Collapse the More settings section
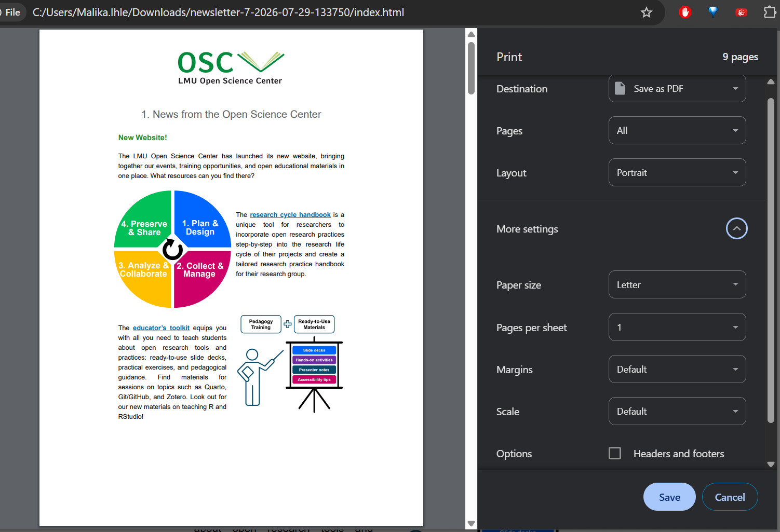 (736, 228)
